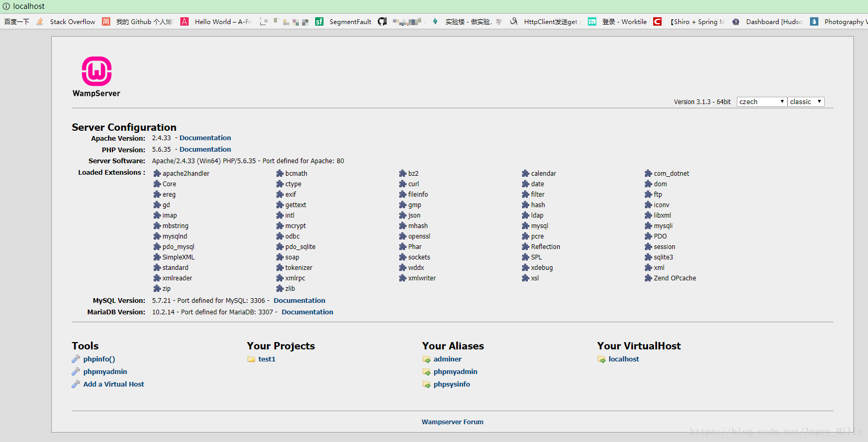Screen dimensions: 868x442
Task: Click puzzle icon beside mcrypt
Action: click(x=280, y=226)
